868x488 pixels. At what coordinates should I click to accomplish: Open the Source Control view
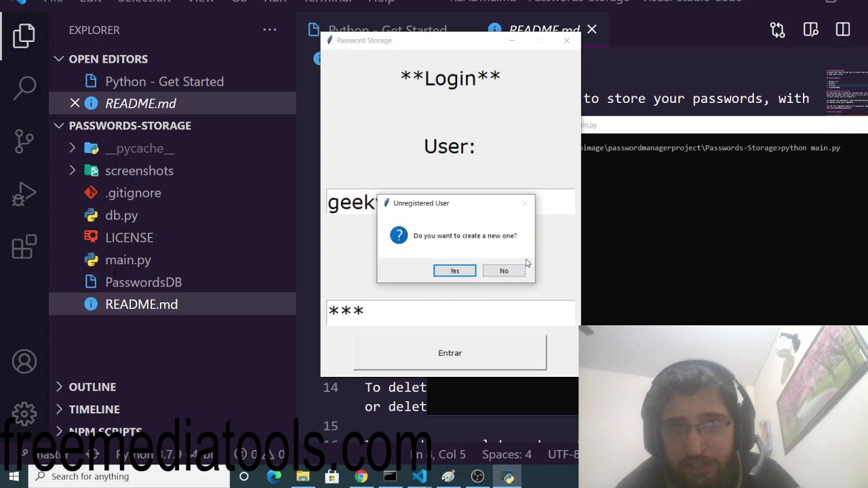(24, 140)
